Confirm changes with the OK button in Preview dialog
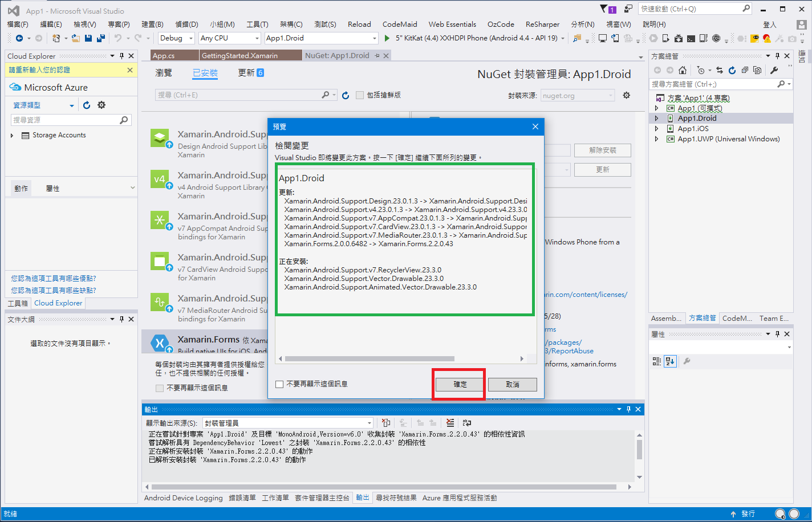Screen dimensions: 812x522 click(460, 385)
